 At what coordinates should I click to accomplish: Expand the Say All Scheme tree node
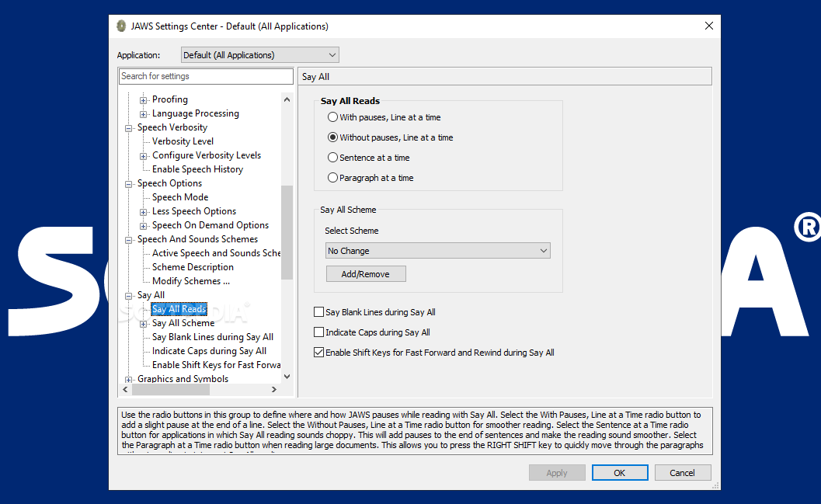click(143, 324)
